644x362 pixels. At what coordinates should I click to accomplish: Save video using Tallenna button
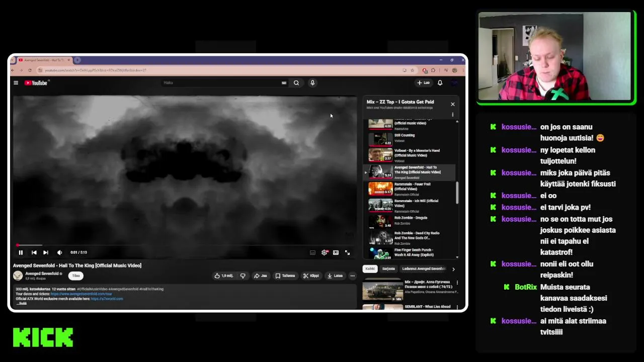[x=285, y=276]
